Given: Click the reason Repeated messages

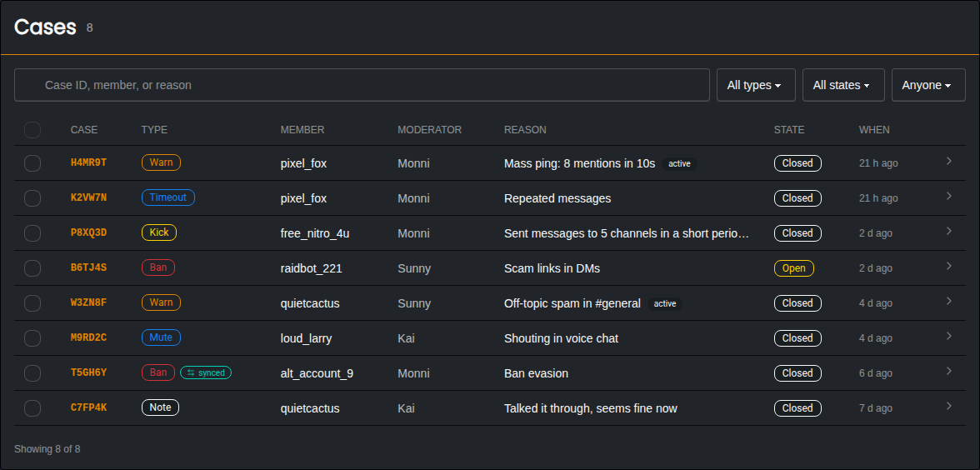Looking at the screenshot, I should click(557, 198).
